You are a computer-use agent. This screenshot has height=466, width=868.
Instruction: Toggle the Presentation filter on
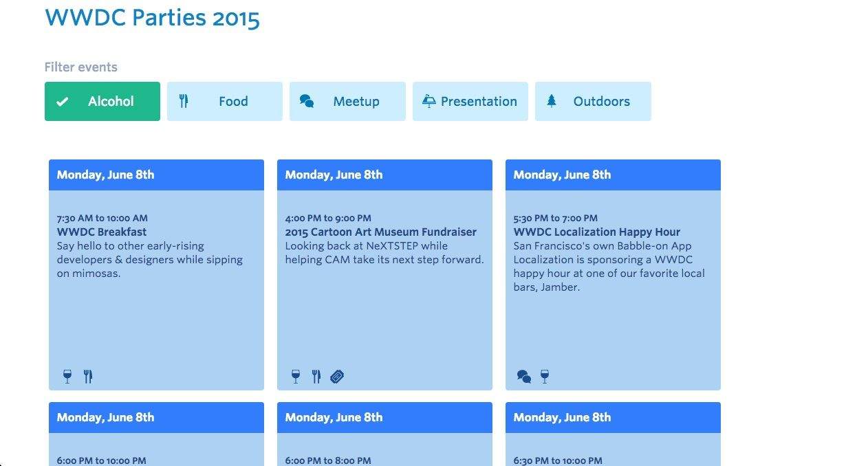470,102
